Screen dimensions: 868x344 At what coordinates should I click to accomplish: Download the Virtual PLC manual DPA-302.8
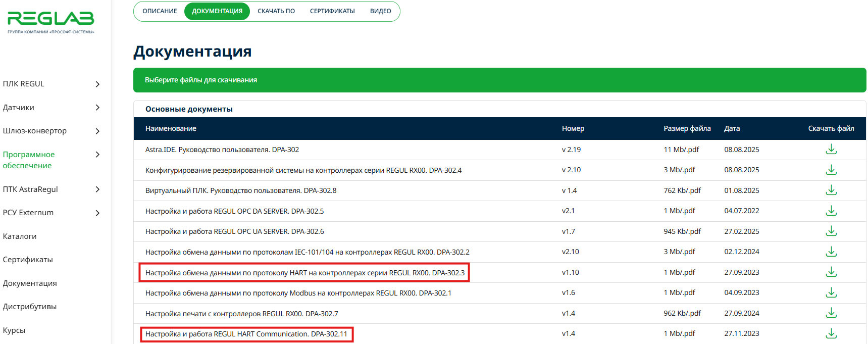point(831,190)
